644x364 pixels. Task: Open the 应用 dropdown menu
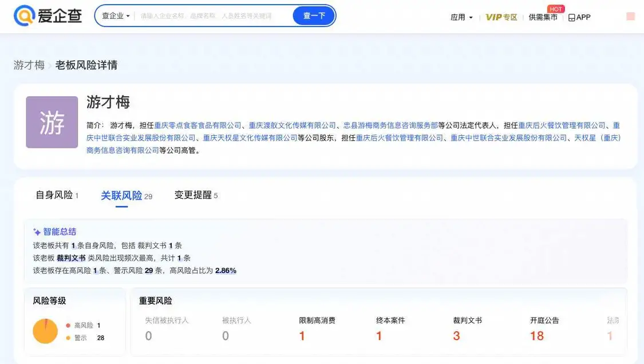[x=461, y=17]
